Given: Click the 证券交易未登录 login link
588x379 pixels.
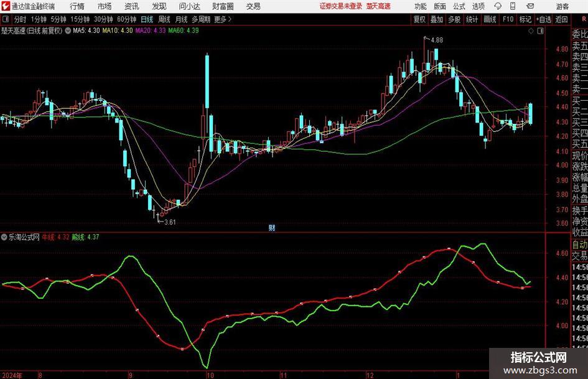Looking at the screenshot, I should (341, 6).
